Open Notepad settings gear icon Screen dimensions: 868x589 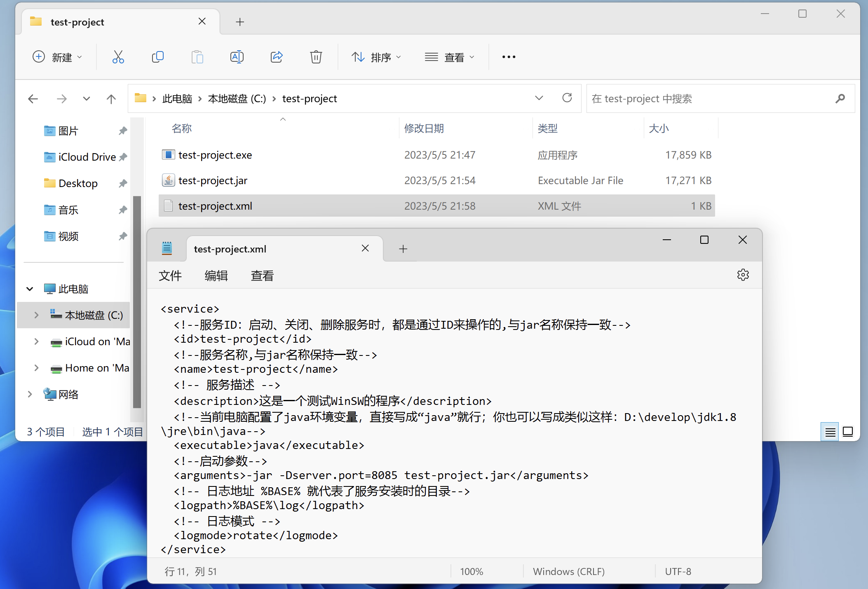pos(743,275)
